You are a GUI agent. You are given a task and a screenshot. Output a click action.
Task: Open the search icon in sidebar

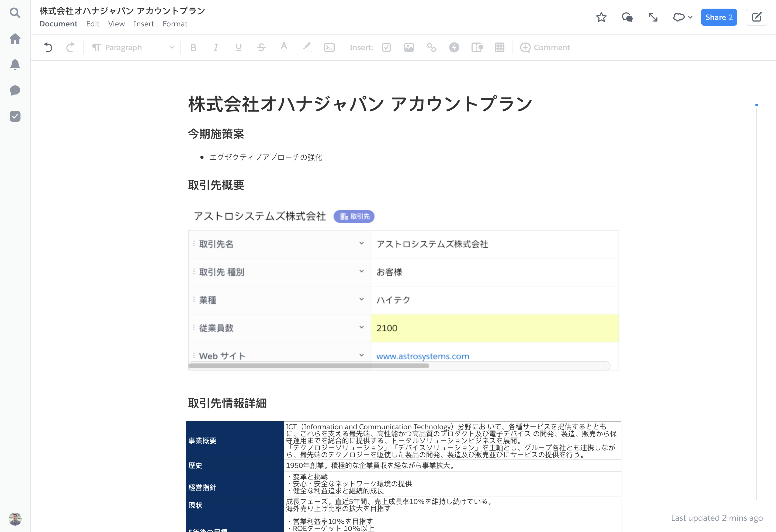pyautogui.click(x=15, y=13)
